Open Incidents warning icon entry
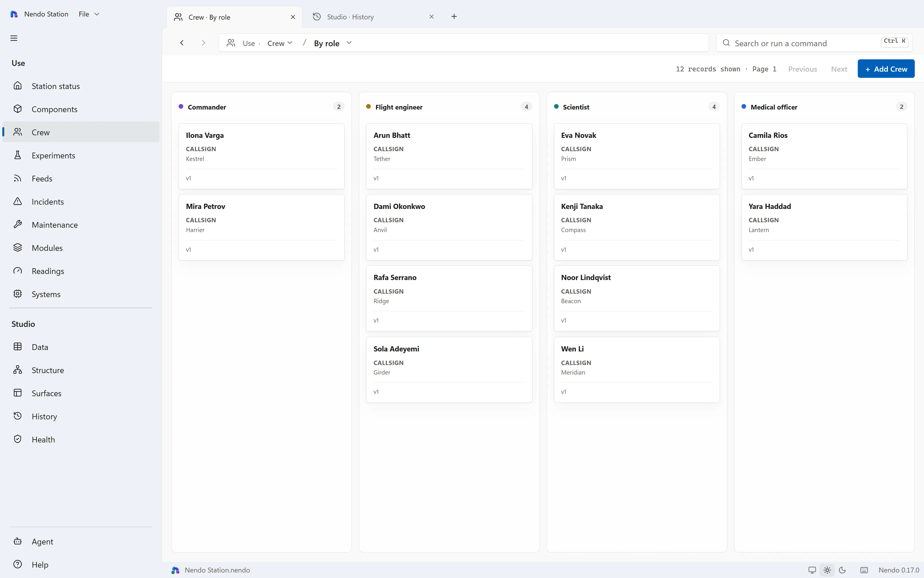Screen dimensions: 924x578 81,201
